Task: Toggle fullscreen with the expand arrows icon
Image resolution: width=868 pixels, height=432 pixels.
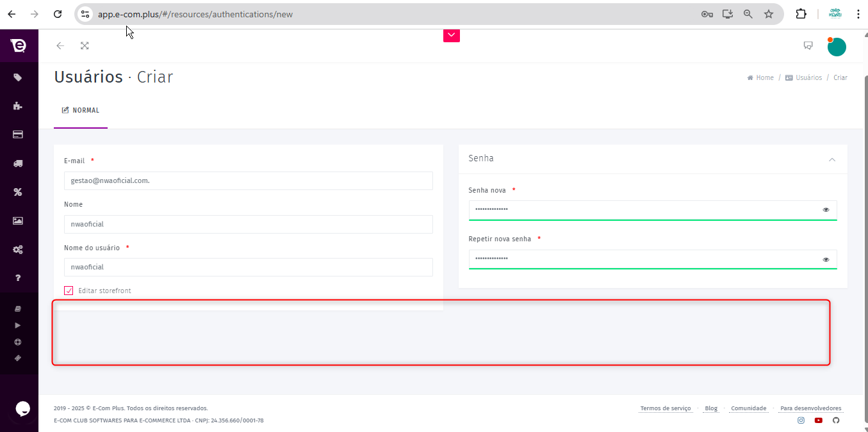Action: pyautogui.click(x=85, y=45)
